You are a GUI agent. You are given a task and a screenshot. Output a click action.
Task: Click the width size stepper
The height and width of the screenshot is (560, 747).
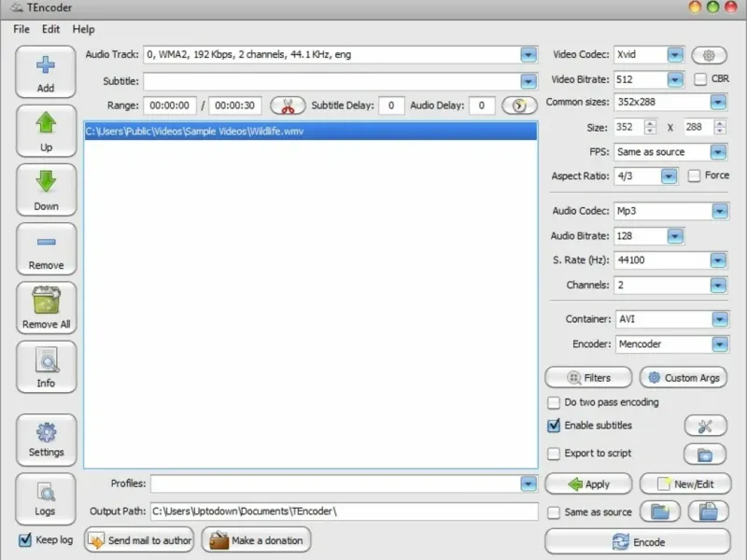650,127
